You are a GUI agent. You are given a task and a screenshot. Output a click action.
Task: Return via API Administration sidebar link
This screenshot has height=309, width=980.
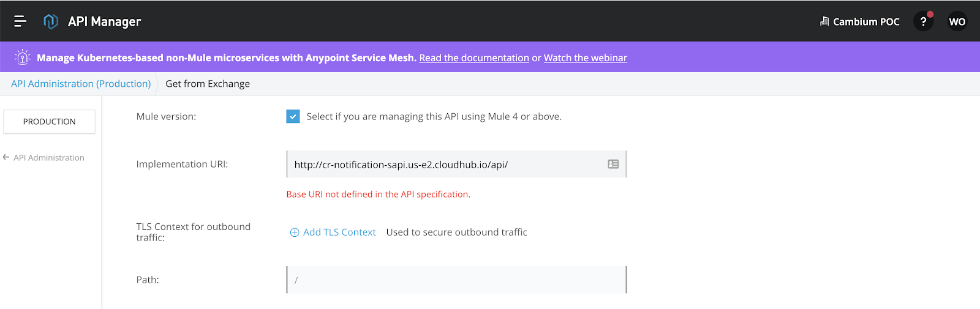49,157
